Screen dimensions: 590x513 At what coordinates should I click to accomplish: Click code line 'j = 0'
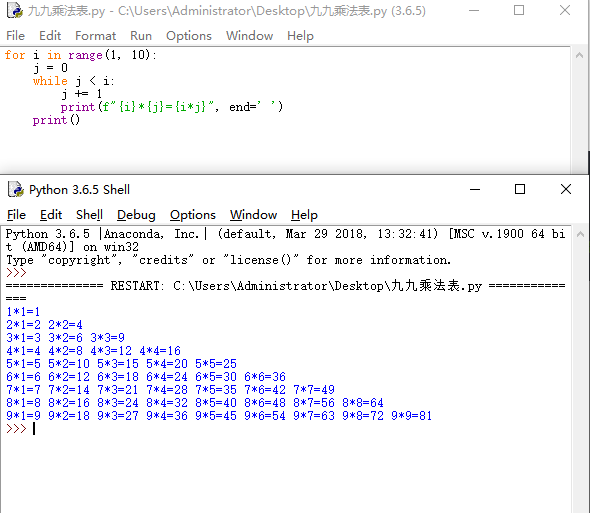(x=50, y=68)
